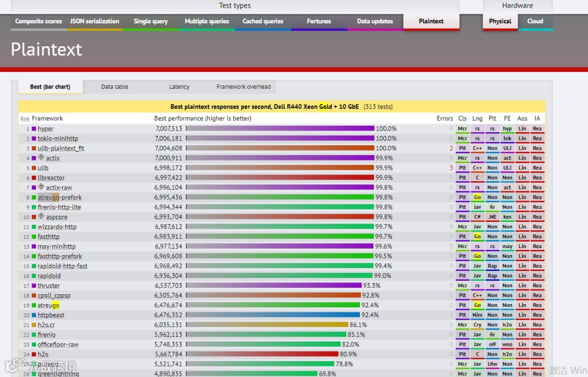Viewport: 588px width, 377px height.
Task: Open the may-minihttp link
Action: pyautogui.click(x=57, y=246)
